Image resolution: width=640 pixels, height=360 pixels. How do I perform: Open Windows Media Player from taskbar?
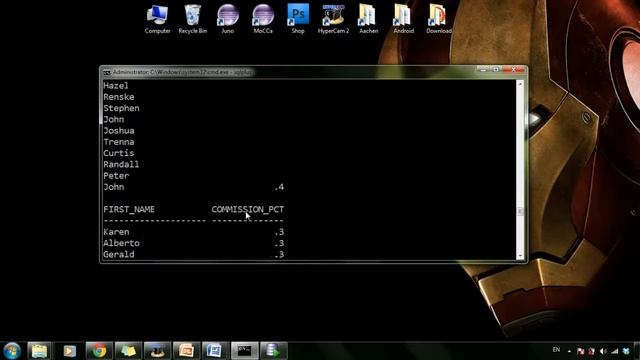point(69,351)
